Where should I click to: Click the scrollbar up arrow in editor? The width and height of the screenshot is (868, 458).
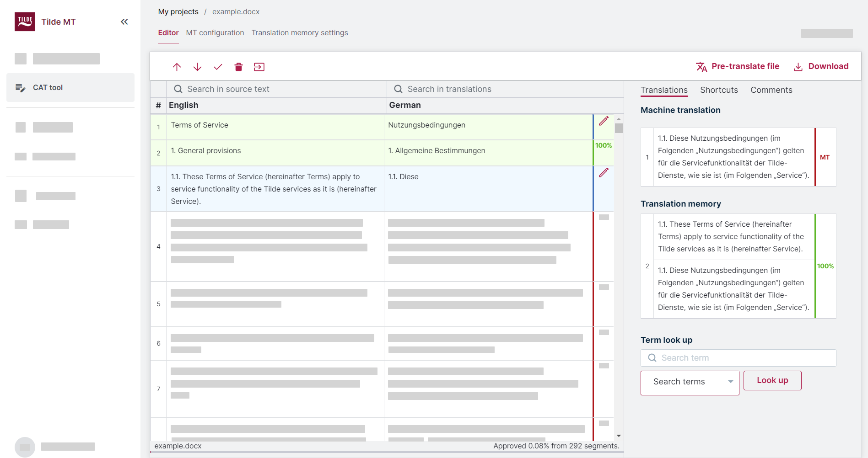pos(619,119)
